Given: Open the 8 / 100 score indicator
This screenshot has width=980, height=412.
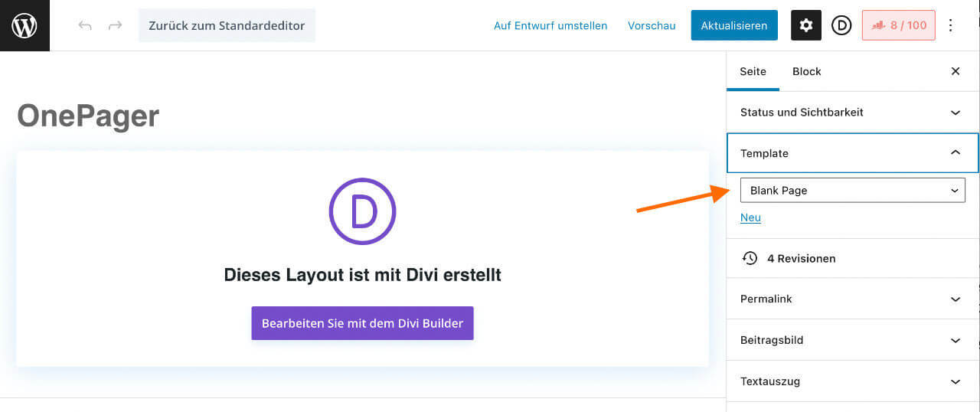Looking at the screenshot, I should (899, 25).
